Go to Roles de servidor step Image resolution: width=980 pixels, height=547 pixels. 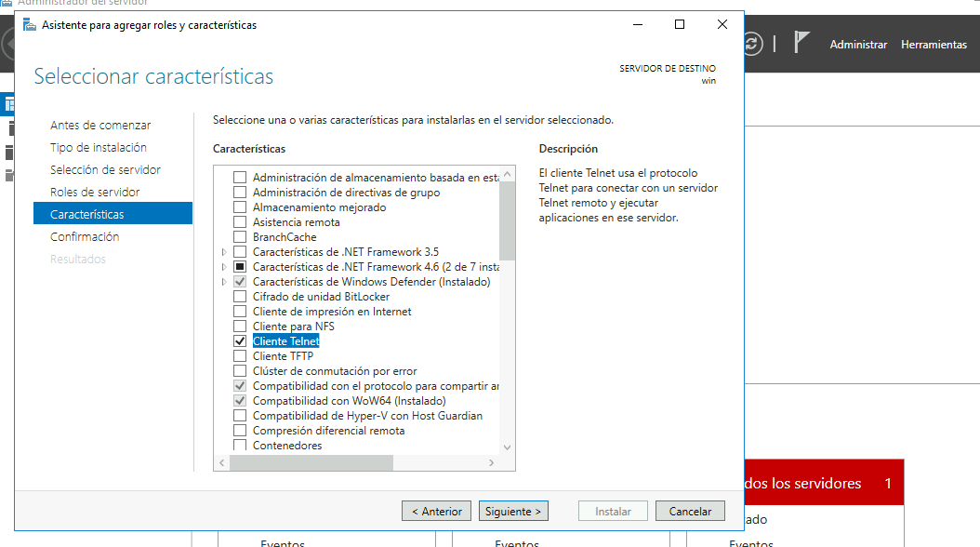tap(95, 192)
